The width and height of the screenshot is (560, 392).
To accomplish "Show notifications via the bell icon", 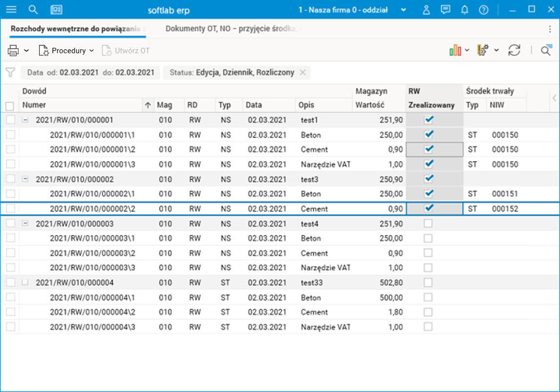I will 464,10.
